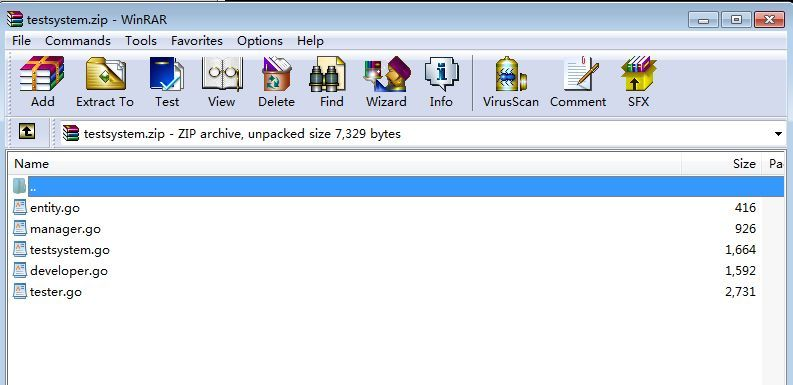The image size is (793, 385).
Task: Click the size value 416
Action: (745, 208)
